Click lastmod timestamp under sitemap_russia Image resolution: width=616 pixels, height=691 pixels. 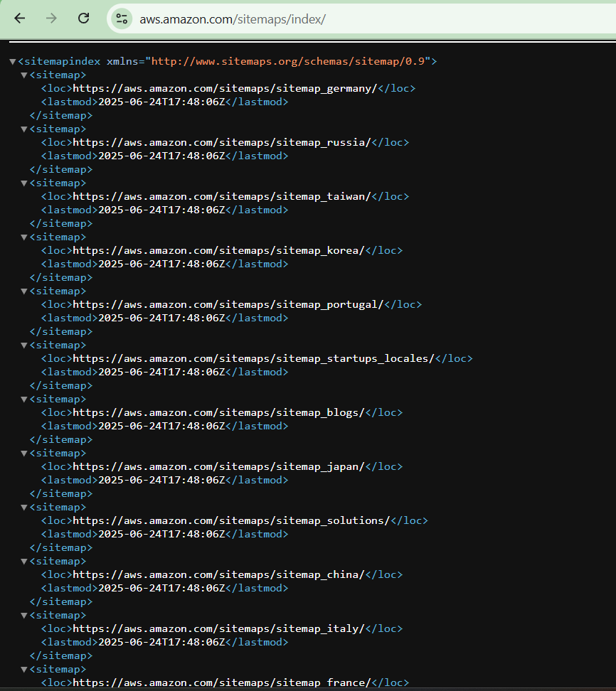(x=162, y=156)
